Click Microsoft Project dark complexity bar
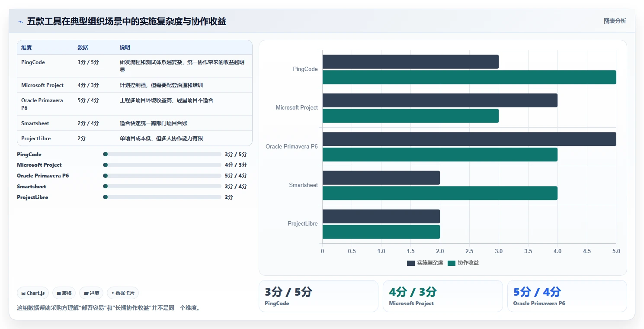Screen dimensions: 644x329 [440, 100]
